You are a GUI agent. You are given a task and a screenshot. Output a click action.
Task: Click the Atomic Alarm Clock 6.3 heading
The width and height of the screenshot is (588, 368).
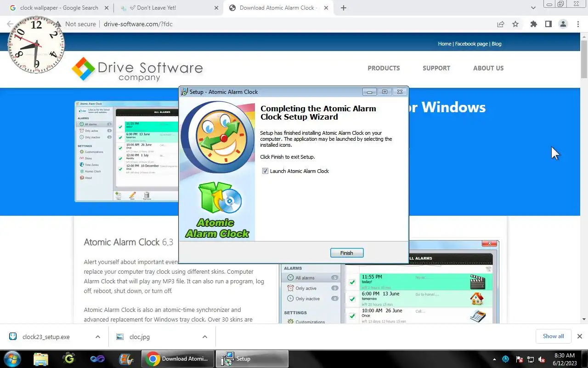click(x=129, y=242)
